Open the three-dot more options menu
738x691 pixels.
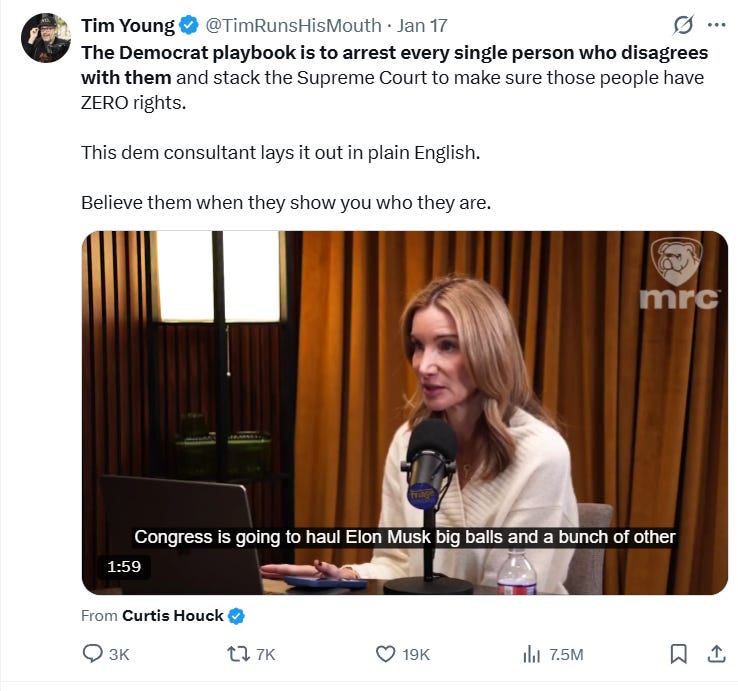click(x=716, y=25)
